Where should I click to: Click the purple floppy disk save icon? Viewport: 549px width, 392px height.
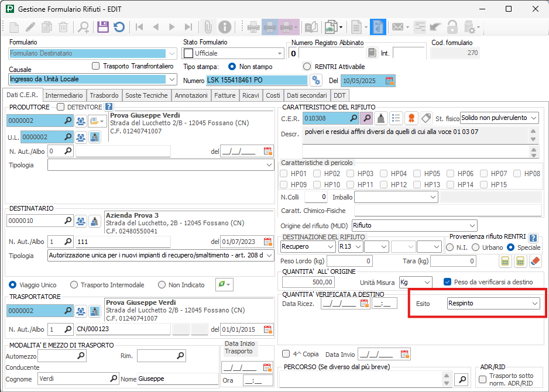103,27
